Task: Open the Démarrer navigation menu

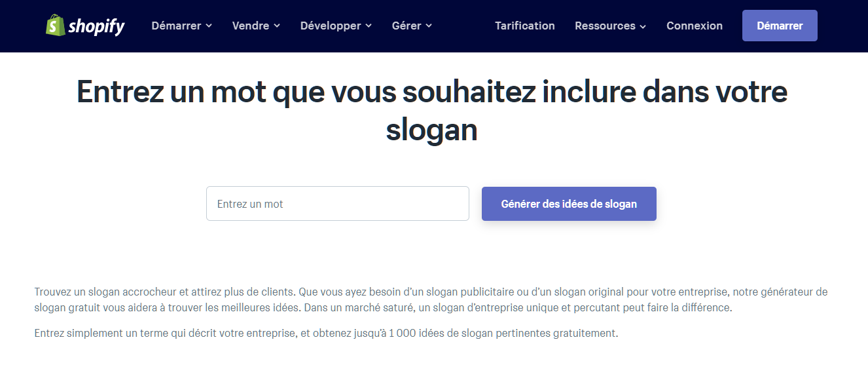Action: (x=176, y=26)
